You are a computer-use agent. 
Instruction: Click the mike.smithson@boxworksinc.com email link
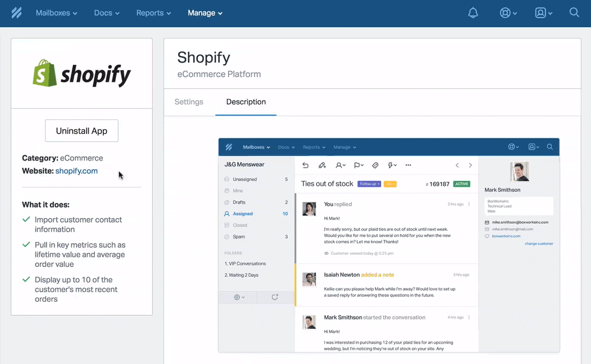(x=520, y=222)
